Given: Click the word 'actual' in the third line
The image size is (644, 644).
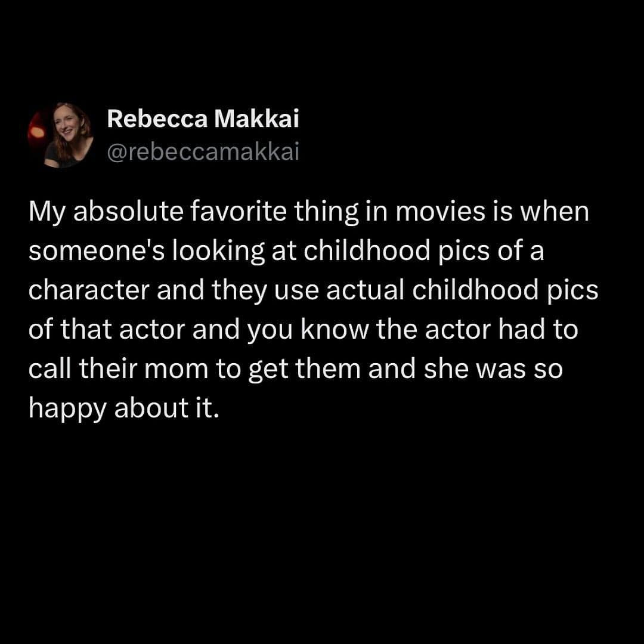Looking at the screenshot, I should pos(366,290).
